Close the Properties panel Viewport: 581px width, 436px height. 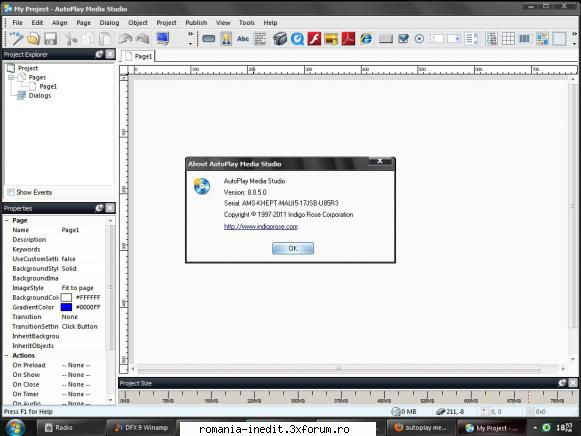coord(110,208)
